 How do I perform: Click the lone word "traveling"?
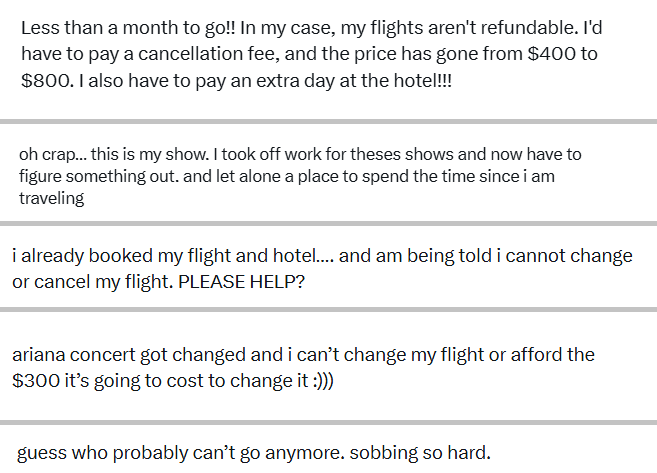(52, 198)
